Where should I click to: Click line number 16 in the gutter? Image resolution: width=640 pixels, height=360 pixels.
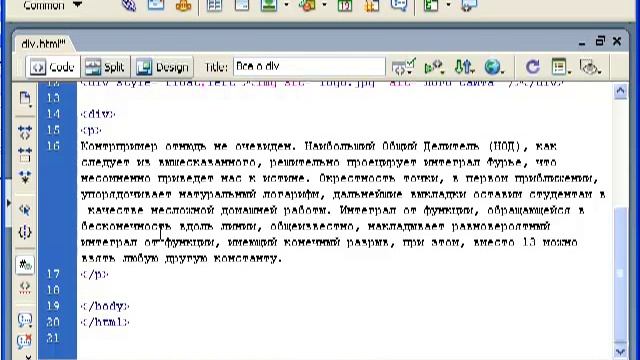point(53,146)
